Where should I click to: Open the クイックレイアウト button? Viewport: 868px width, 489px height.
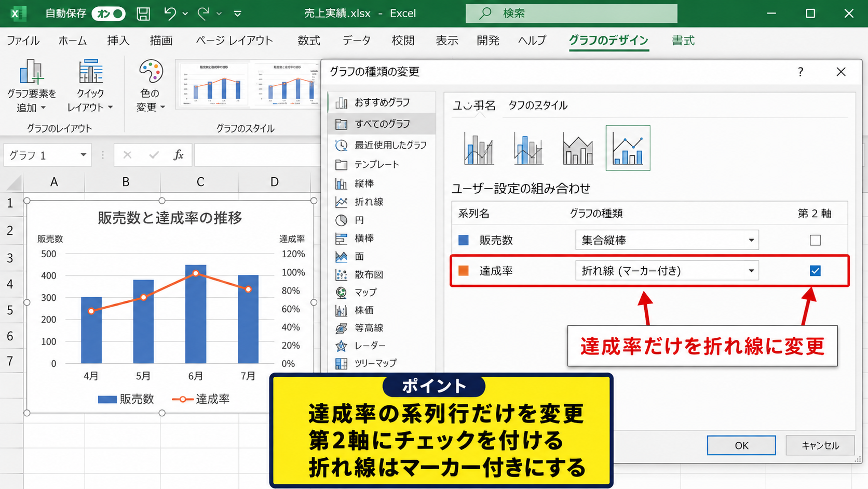coord(90,86)
